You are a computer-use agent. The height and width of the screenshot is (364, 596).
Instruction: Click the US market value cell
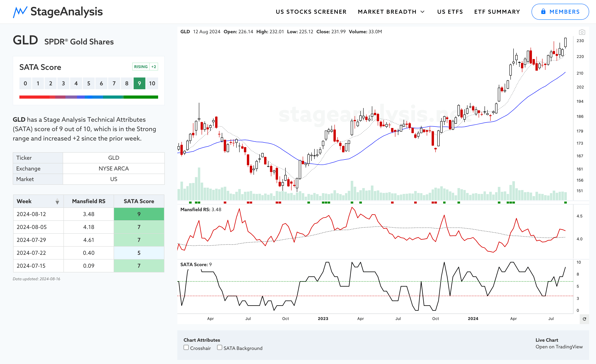(114, 179)
